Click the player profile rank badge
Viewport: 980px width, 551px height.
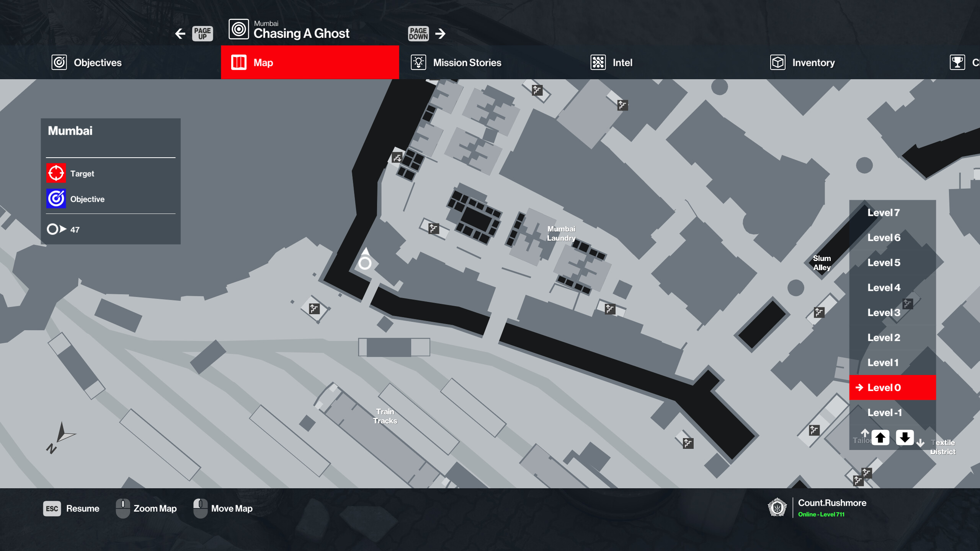tap(777, 507)
